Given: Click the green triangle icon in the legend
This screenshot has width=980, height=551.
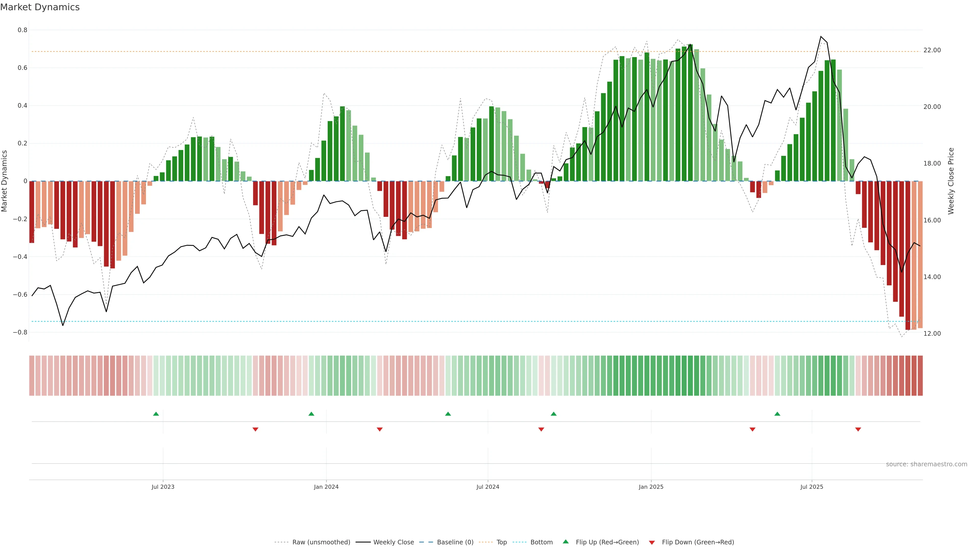Looking at the screenshot, I should pyautogui.click(x=566, y=542).
